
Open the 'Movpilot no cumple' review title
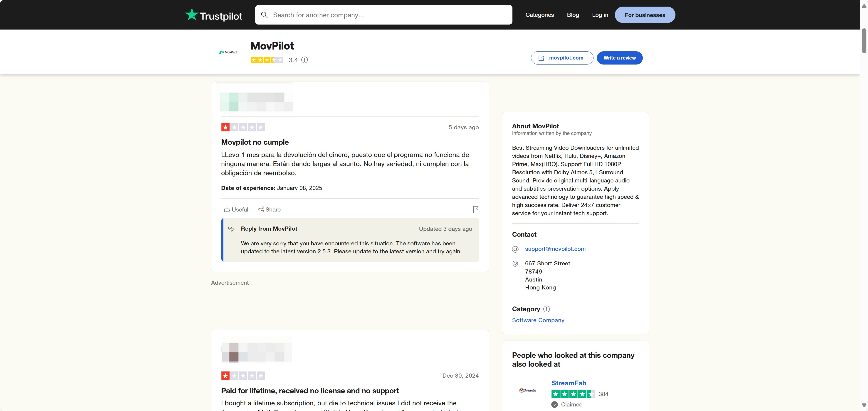point(255,142)
